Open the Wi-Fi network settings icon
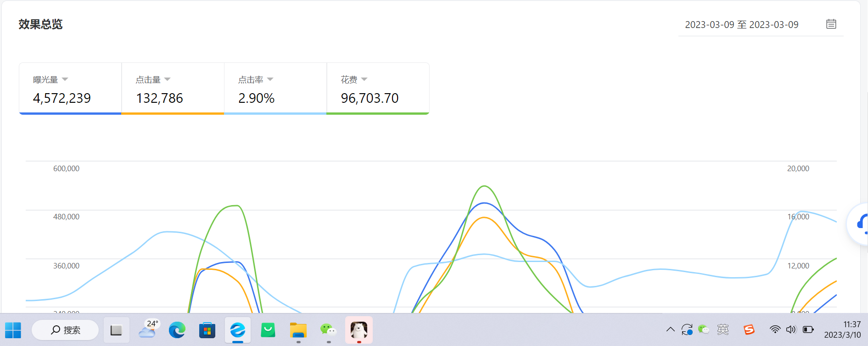The image size is (868, 346). 775,329
